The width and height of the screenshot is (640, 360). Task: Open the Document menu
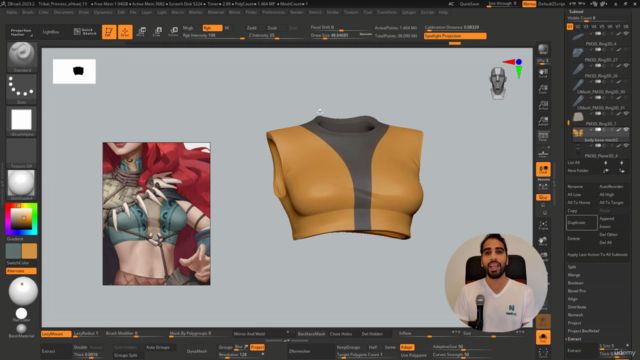(x=64, y=12)
